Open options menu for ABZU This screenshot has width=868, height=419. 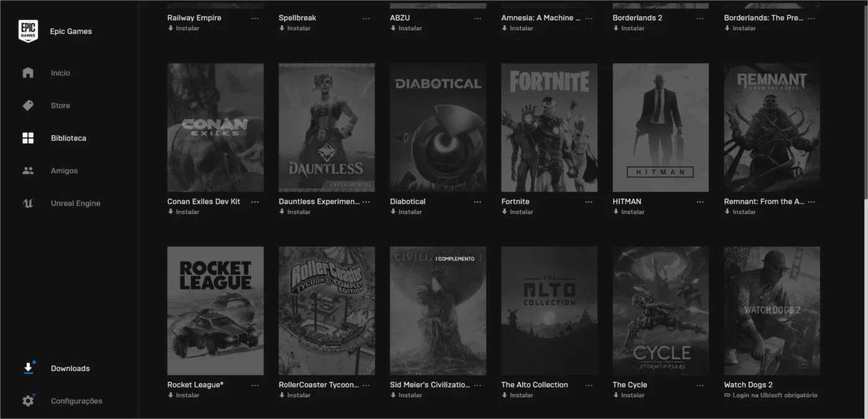point(477,19)
